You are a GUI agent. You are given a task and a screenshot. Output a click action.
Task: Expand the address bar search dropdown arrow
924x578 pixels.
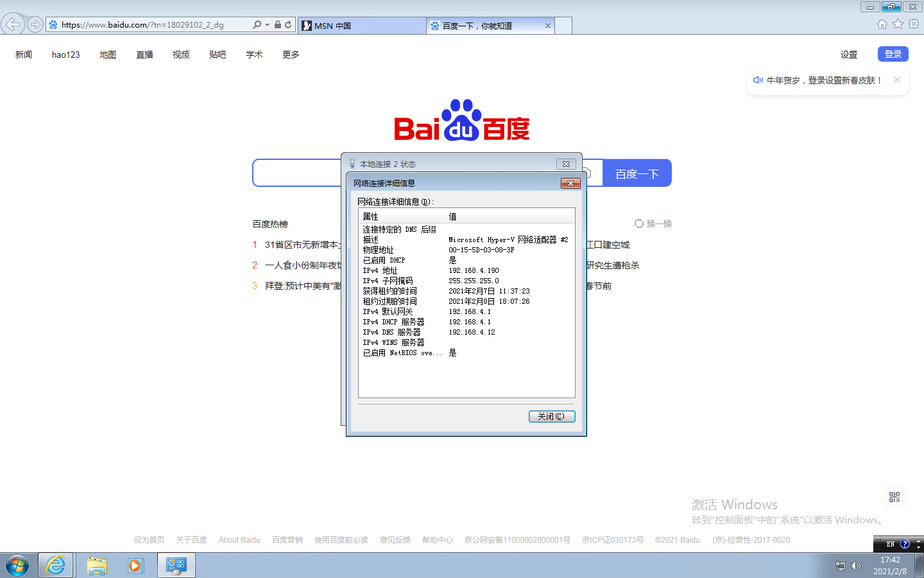[267, 25]
